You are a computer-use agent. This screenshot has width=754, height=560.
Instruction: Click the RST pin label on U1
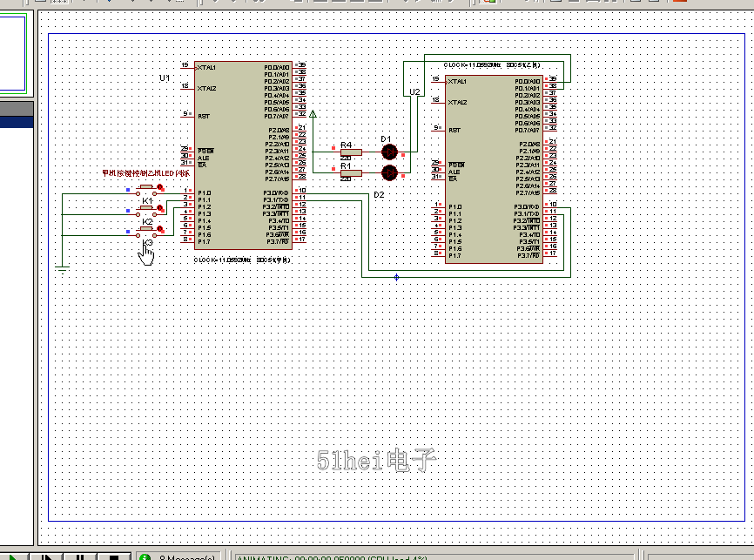pyautogui.click(x=204, y=117)
